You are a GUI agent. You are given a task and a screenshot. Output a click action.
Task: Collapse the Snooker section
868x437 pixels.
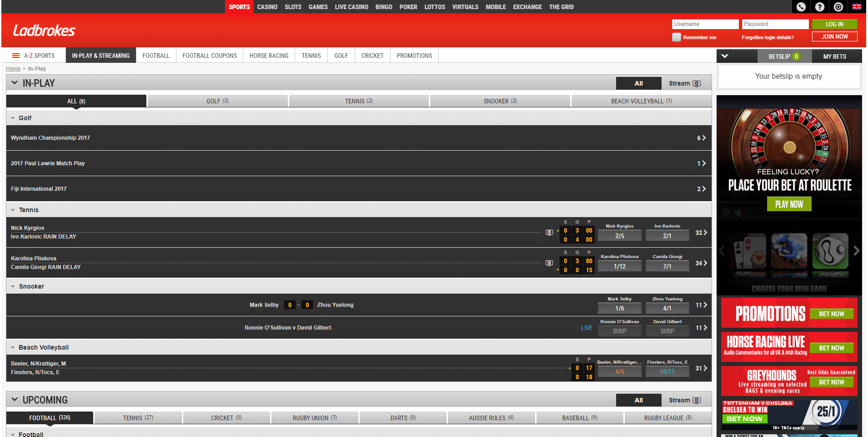(13, 286)
